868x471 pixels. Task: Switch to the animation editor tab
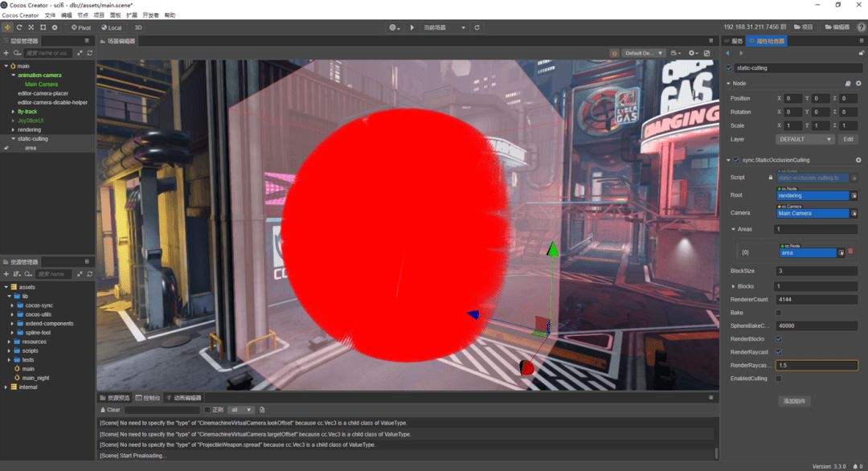184,398
